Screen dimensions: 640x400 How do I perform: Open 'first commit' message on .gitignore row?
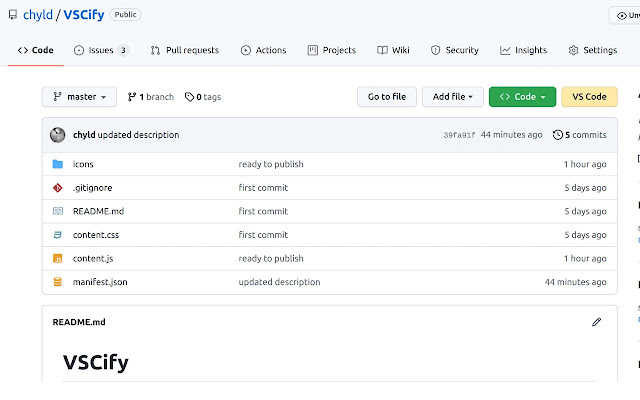tap(263, 188)
